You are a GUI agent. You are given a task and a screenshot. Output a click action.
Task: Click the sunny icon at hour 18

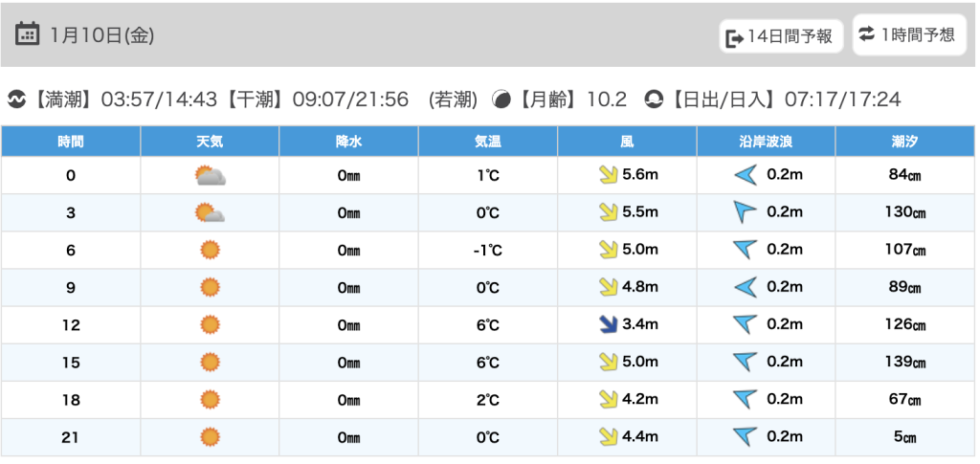[x=210, y=400]
